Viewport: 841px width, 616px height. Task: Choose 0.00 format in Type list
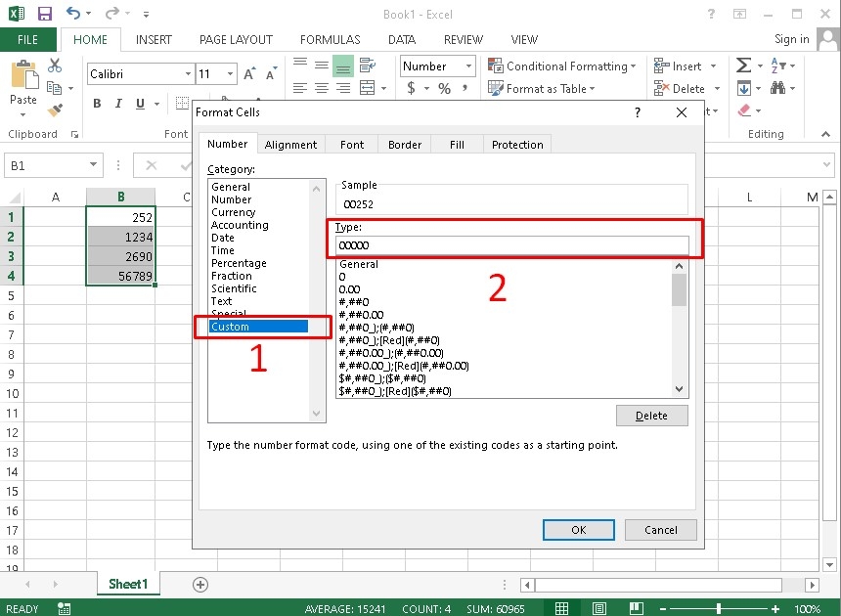click(x=350, y=289)
